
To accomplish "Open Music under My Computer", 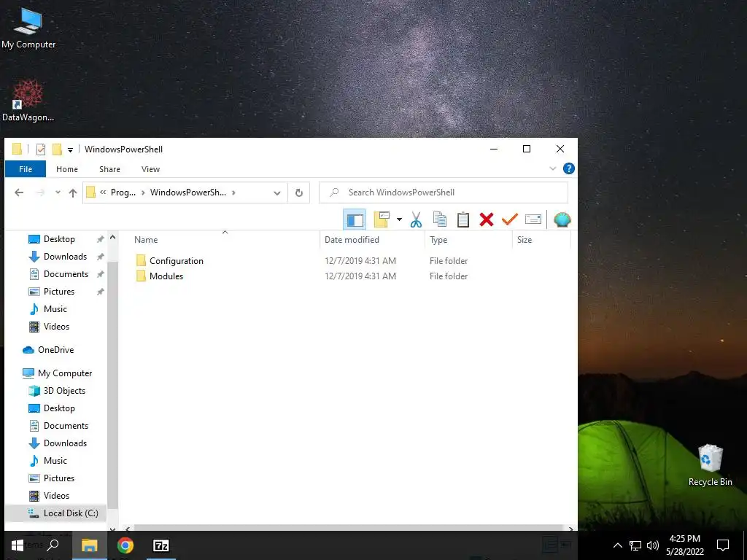I will click(x=55, y=461).
